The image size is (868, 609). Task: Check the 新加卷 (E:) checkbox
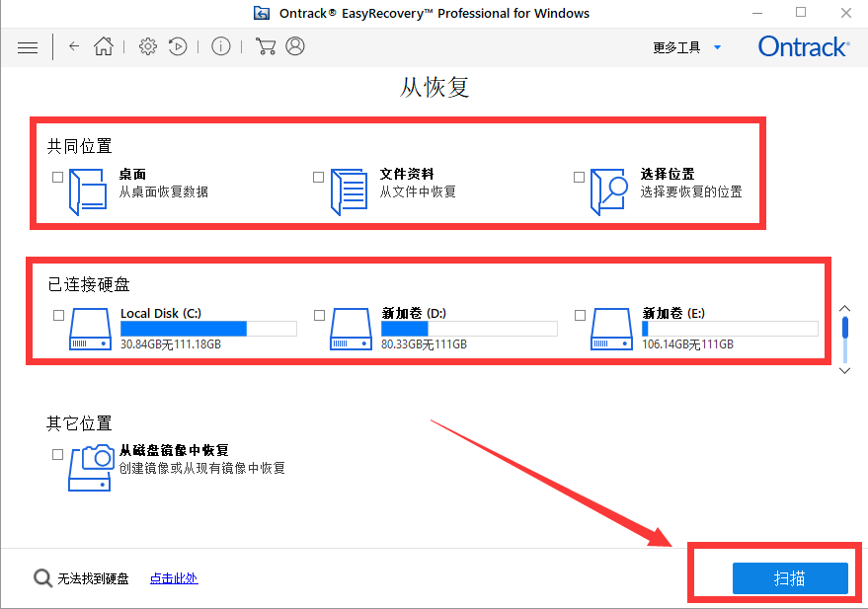tap(580, 315)
